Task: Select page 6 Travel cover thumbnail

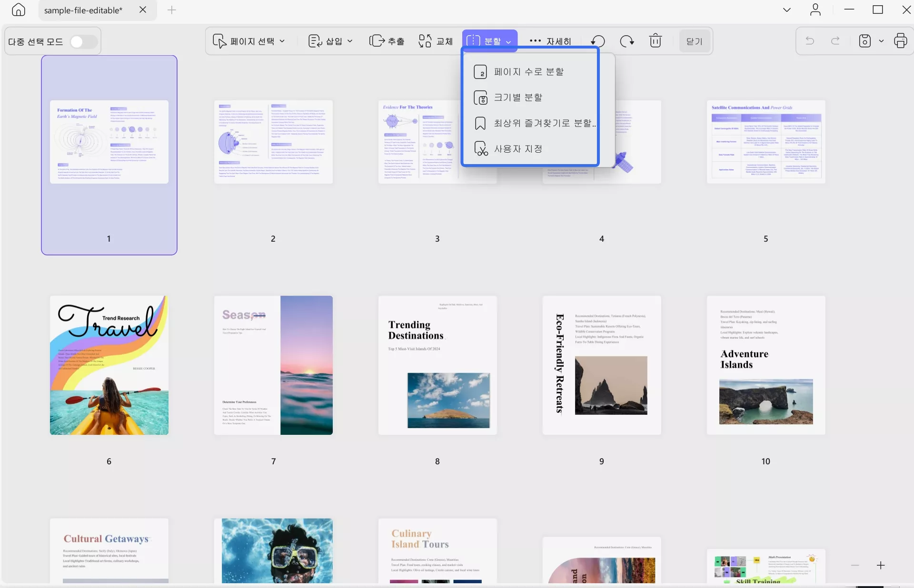Action: click(109, 365)
